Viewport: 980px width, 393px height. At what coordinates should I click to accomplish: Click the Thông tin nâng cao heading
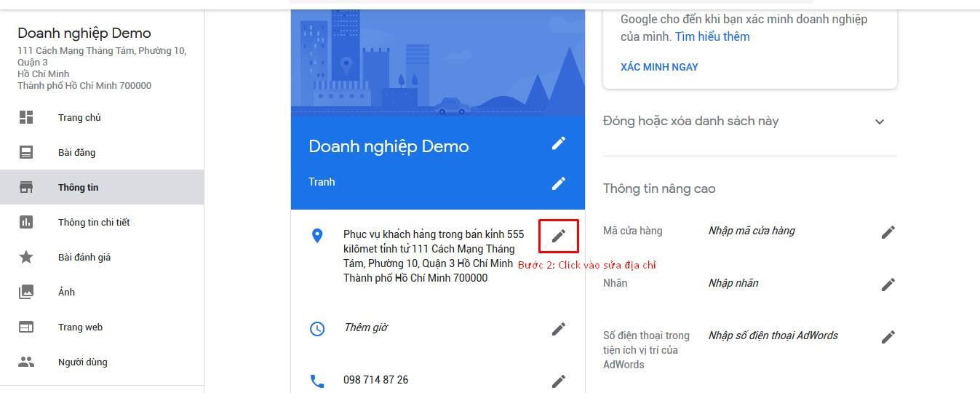[x=659, y=188]
